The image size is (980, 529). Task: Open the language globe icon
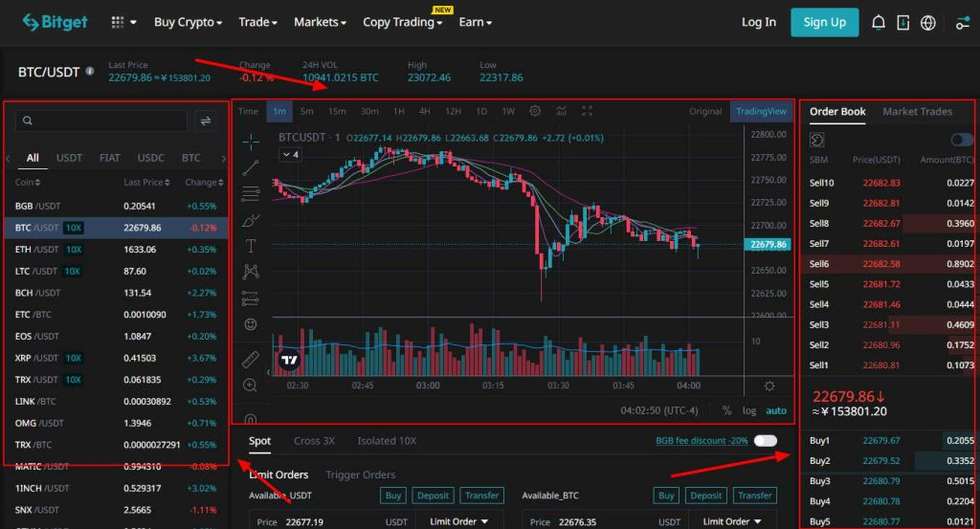928,23
